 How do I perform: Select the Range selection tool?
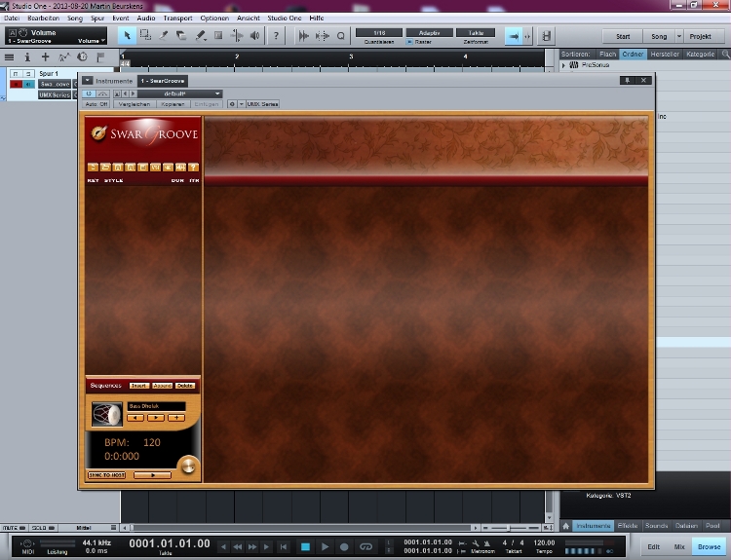(x=145, y=35)
